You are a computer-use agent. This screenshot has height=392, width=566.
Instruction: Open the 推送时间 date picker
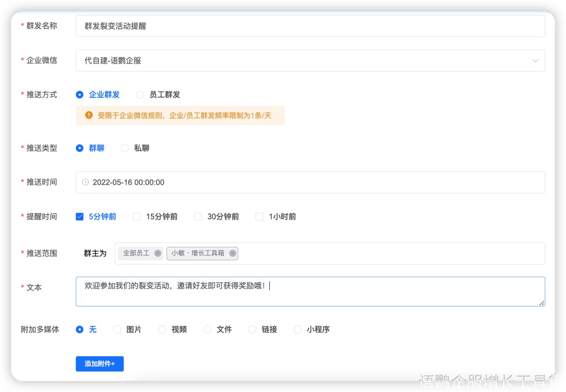[310, 182]
